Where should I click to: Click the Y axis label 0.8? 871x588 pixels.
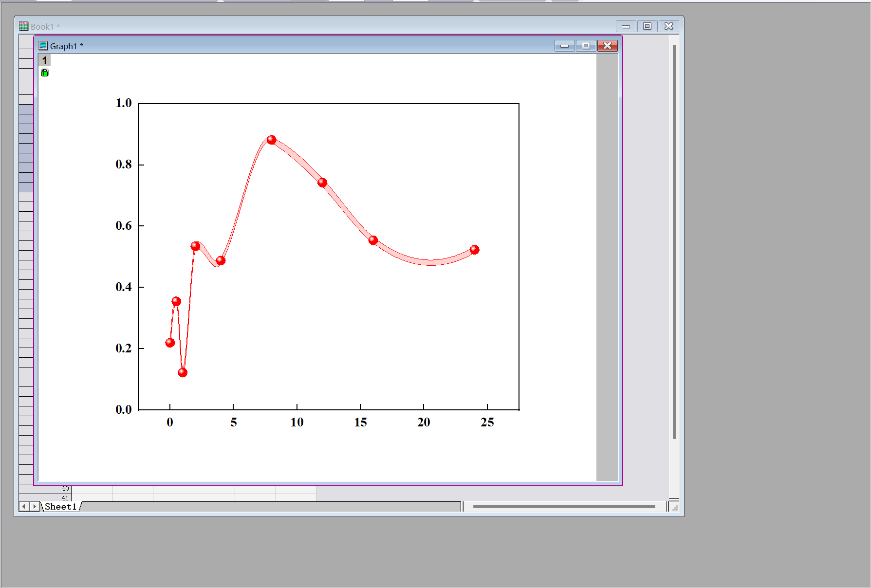click(x=124, y=165)
